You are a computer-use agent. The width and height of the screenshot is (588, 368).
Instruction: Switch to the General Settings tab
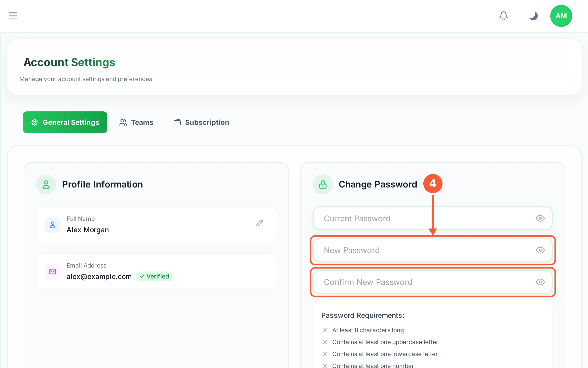[65, 122]
